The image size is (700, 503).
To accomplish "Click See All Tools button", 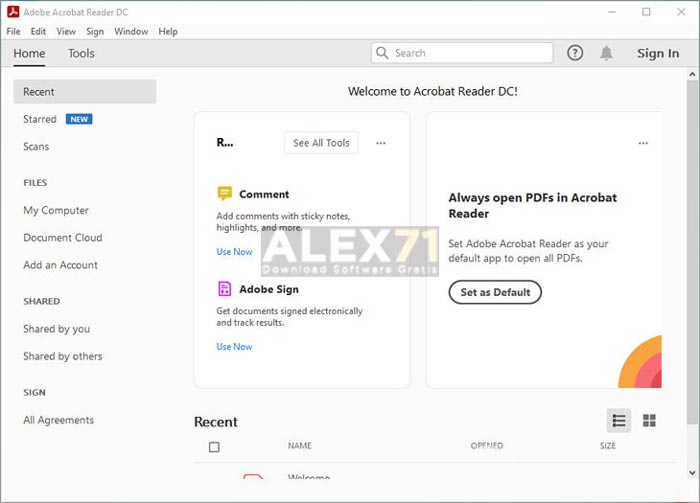I will click(321, 143).
